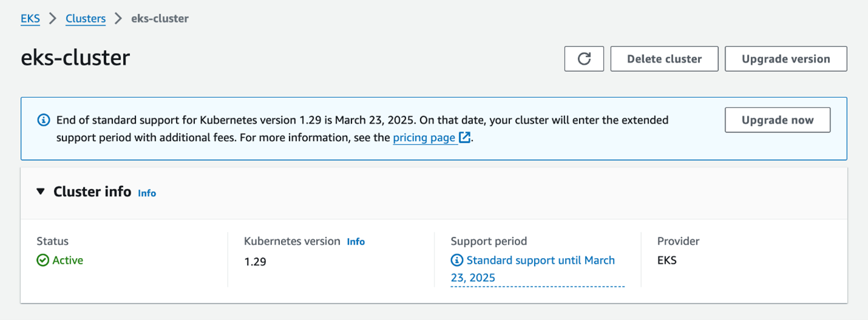Click the green Active status check icon

tap(42, 260)
